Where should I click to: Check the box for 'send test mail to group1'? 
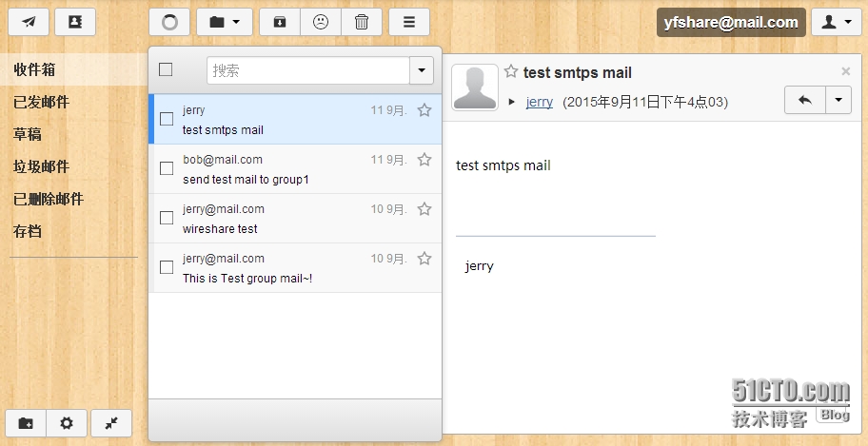coord(166,168)
